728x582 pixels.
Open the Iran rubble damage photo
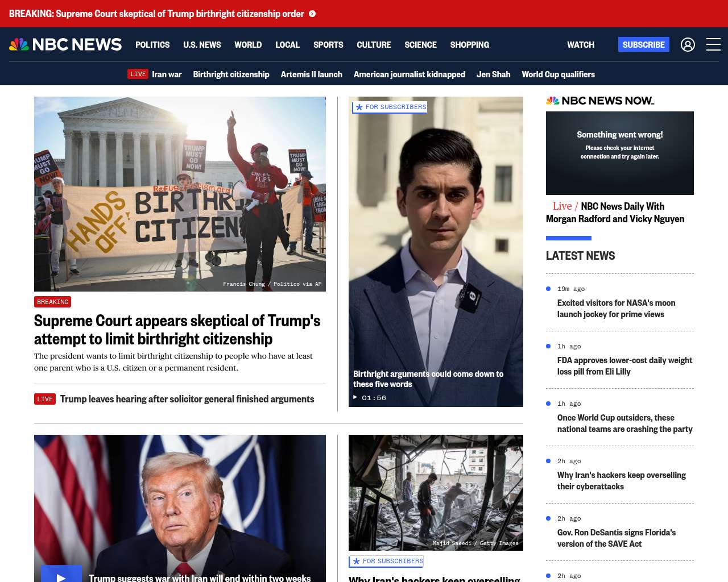point(436,493)
